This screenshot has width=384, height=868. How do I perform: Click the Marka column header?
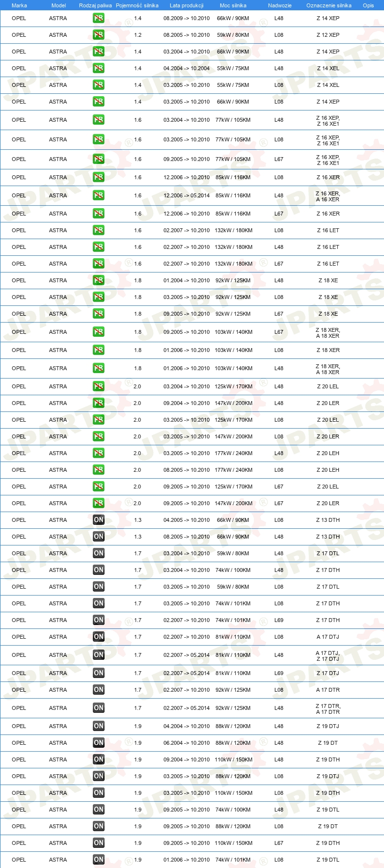(19, 5)
